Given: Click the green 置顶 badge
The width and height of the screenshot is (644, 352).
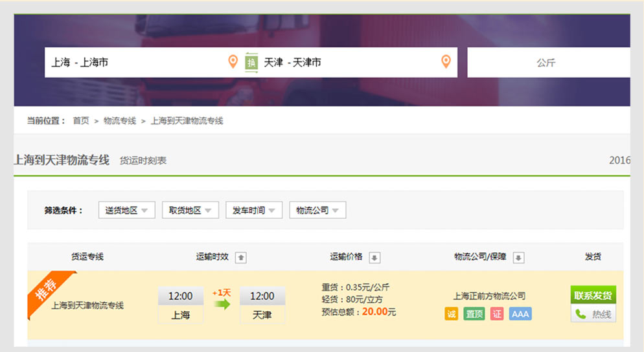Looking at the screenshot, I should click(x=474, y=314).
